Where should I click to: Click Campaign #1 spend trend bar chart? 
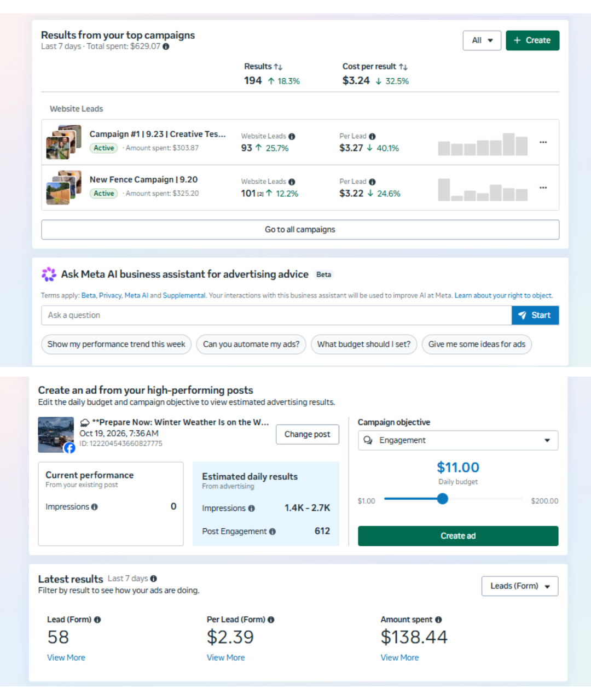(483, 144)
